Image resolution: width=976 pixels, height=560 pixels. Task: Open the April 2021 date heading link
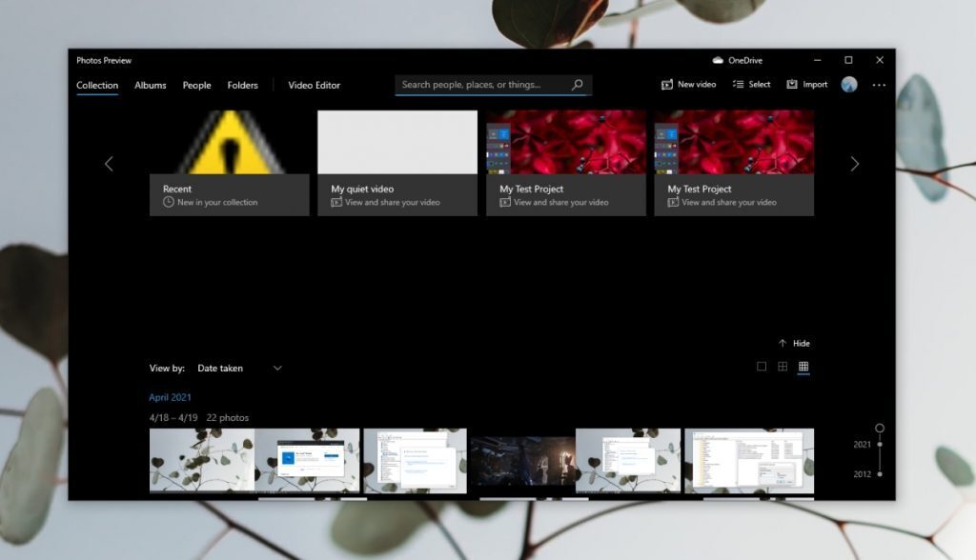point(169,397)
